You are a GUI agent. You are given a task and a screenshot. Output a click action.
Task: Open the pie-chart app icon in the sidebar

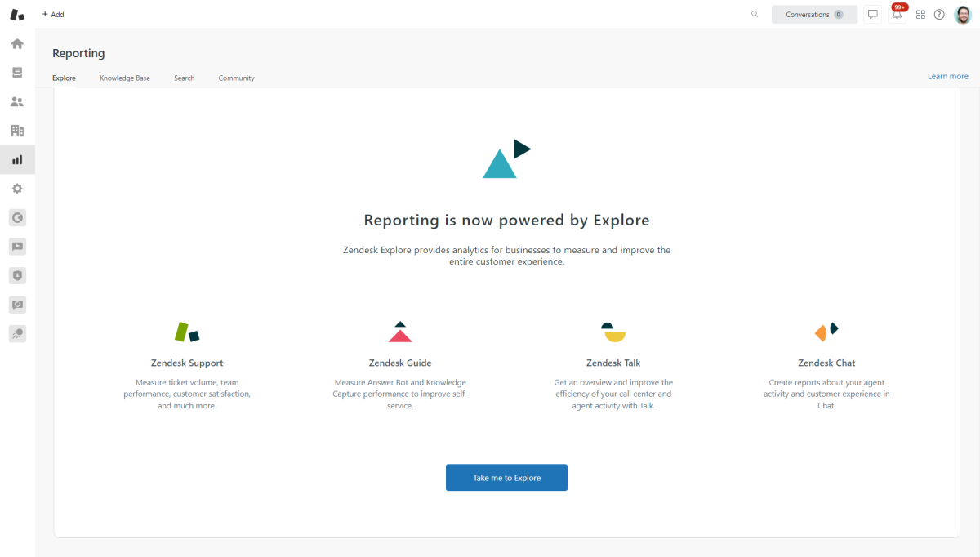pyautogui.click(x=17, y=217)
